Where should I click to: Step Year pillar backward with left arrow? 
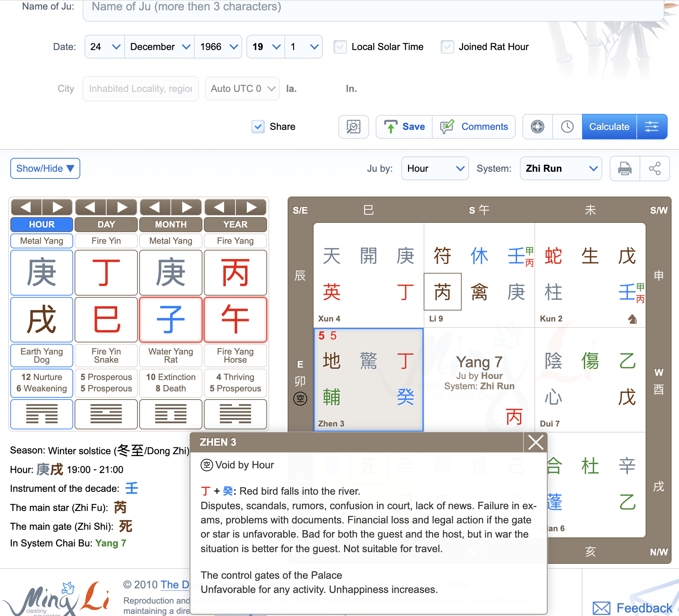coord(220,207)
